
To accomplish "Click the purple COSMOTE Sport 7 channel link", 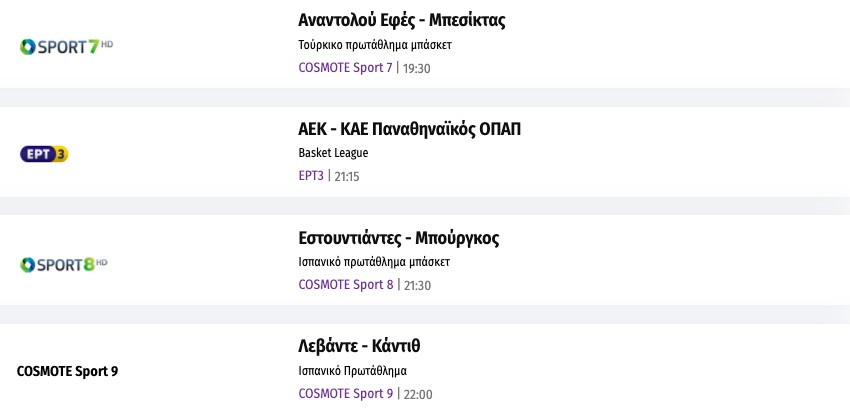I will click(345, 68).
